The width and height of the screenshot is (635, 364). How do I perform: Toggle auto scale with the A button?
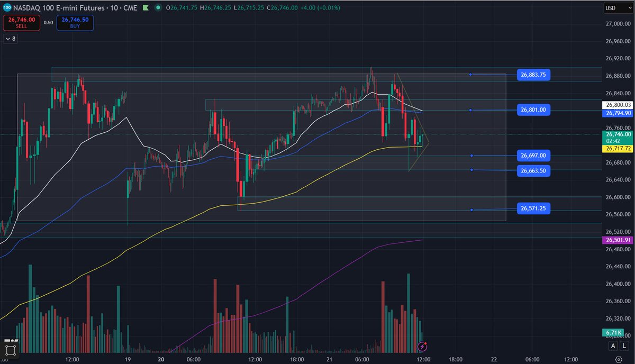point(613,346)
